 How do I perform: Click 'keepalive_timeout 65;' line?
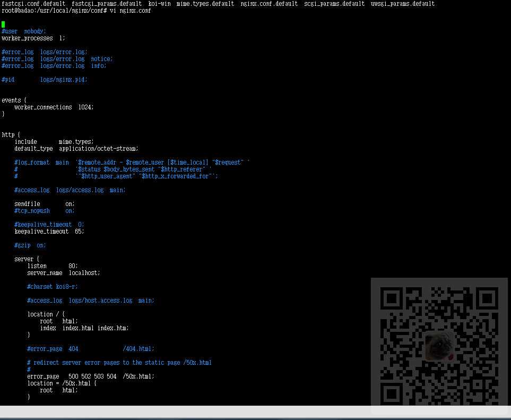(49, 232)
